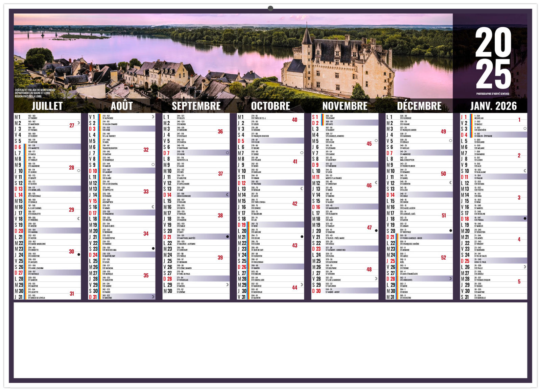Click the moon icon on August 31
Viewport: 541px width, 392px height.
tap(153, 297)
